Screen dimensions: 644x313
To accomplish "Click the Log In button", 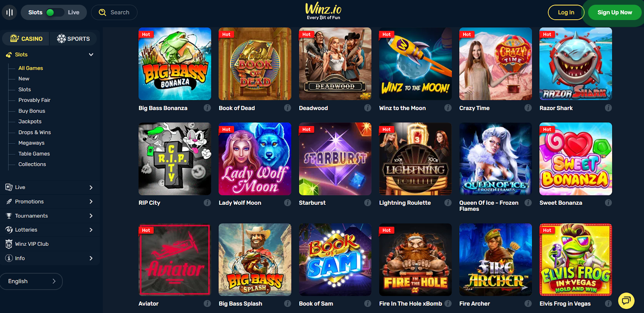I will (x=566, y=12).
